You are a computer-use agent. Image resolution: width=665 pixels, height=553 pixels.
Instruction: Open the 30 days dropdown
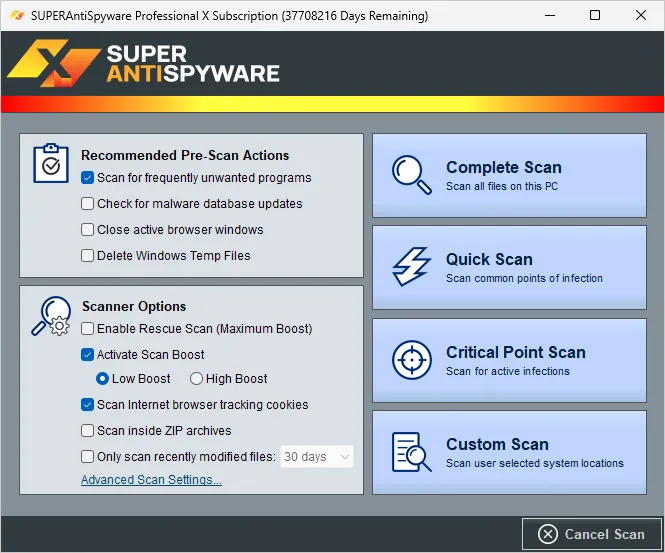click(x=317, y=457)
